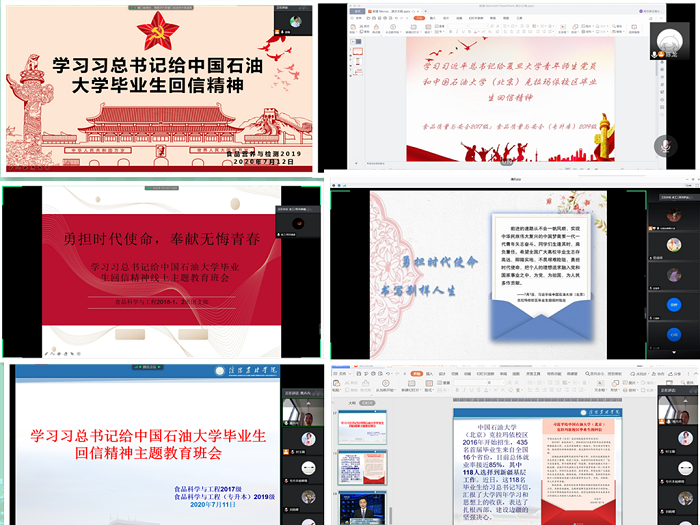Image resolution: width=700 pixels, height=525 pixels.
Task: Click the paste icon in bottom-right WPS toolbar
Action: [336, 383]
